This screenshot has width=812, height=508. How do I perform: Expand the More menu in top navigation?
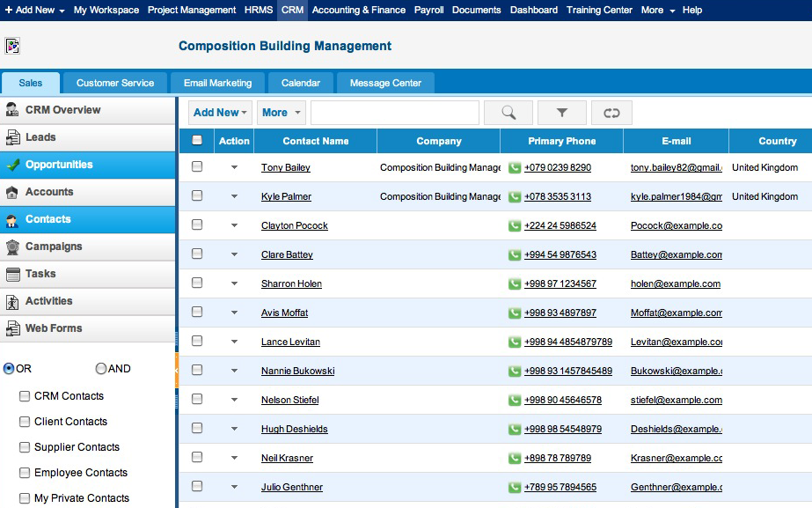658,10
